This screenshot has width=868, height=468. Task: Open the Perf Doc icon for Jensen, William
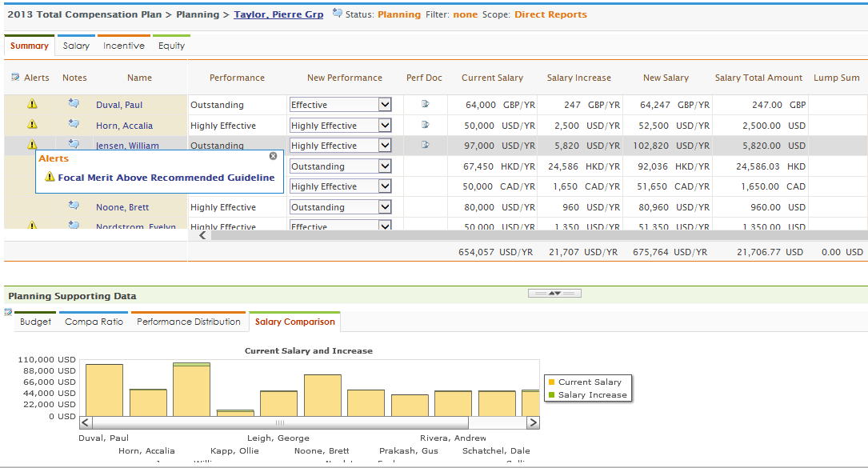pos(425,145)
